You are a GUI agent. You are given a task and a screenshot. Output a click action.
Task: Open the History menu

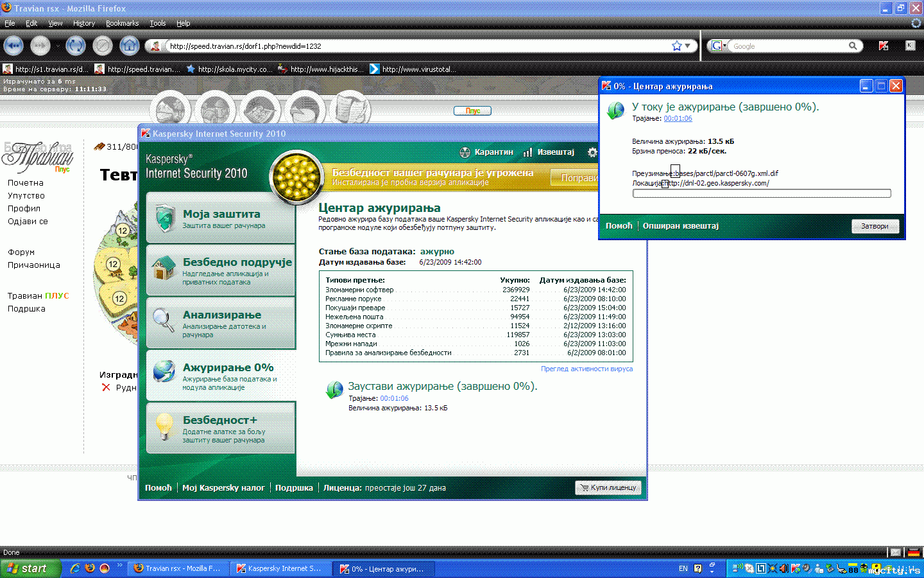pyautogui.click(x=84, y=23)
